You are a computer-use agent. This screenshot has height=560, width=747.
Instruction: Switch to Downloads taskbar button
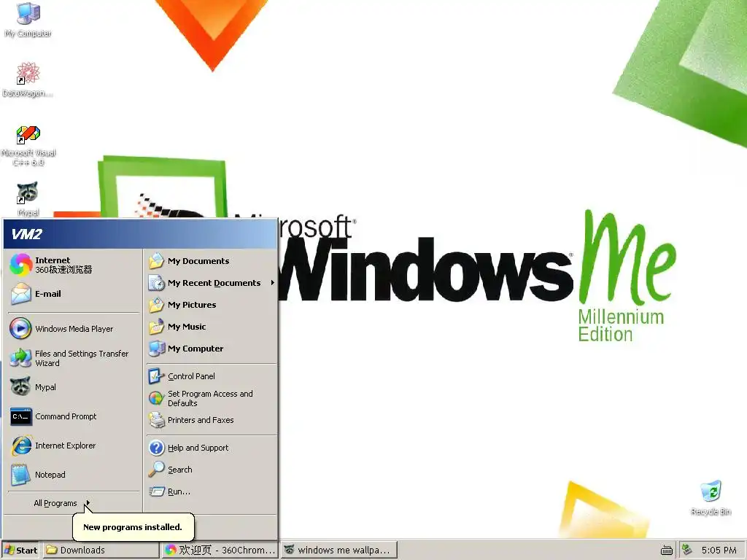tap(101, 550)
